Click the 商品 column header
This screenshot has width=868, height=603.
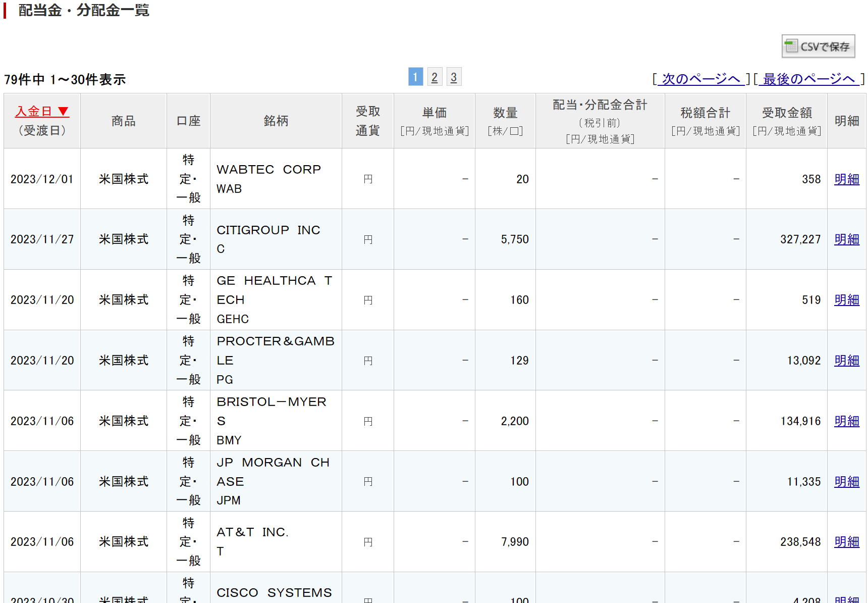click(x=124, y=121)
